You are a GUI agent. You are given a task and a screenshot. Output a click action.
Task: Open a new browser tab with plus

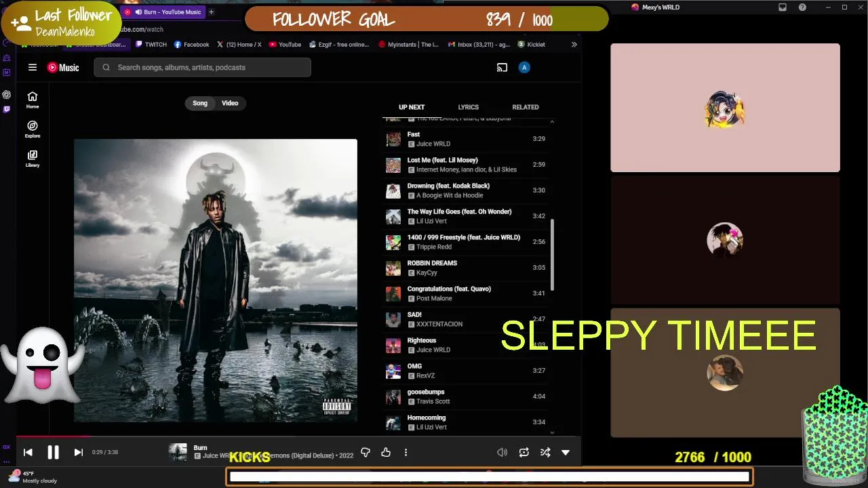pos(211,12)
